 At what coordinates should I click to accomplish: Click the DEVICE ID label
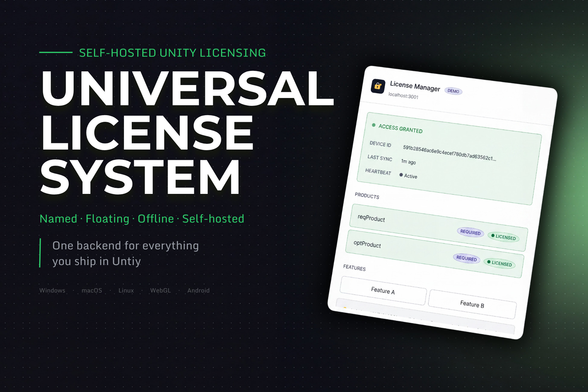(x=380, y=144)
